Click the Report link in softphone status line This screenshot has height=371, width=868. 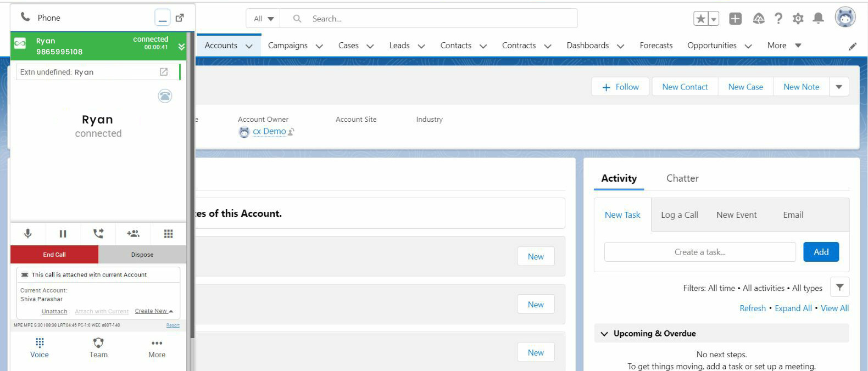(x=173, y=325)
